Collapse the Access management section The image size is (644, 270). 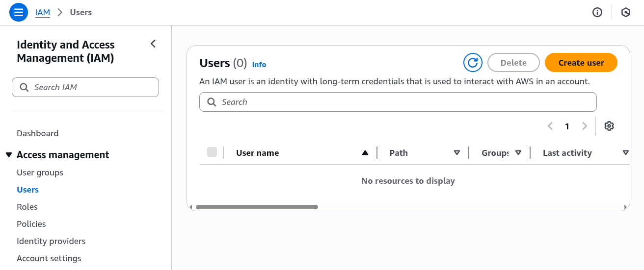pyautogui.click(x=8, y=155)
